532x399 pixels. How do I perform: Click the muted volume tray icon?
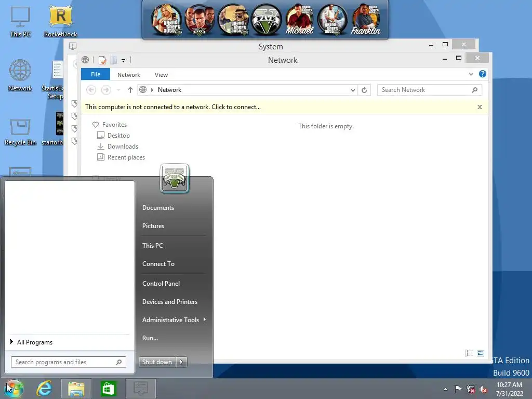pyautogui.click(x=483, y=389)
